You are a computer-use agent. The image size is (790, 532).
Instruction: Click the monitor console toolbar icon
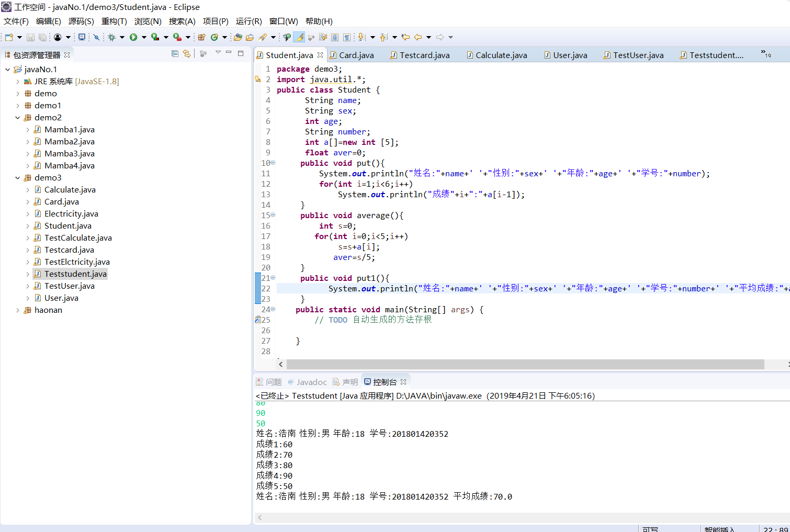[x=82, y=37]
